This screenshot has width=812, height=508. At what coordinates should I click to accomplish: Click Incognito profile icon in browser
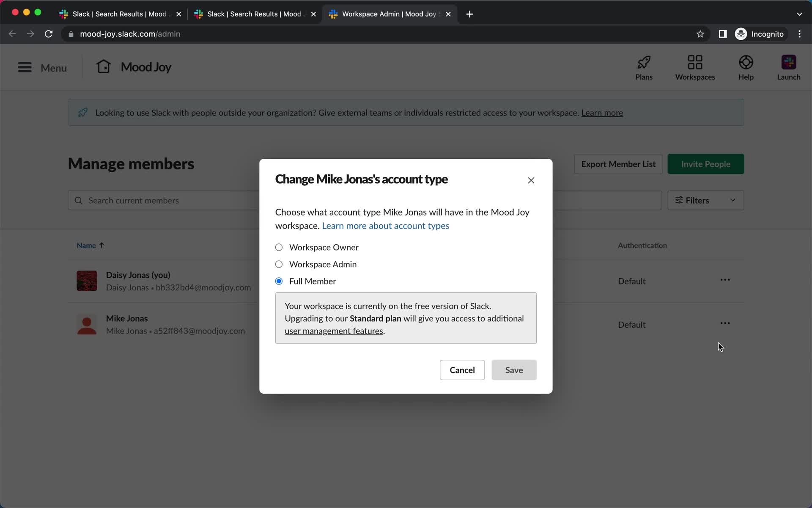[741, 33]
